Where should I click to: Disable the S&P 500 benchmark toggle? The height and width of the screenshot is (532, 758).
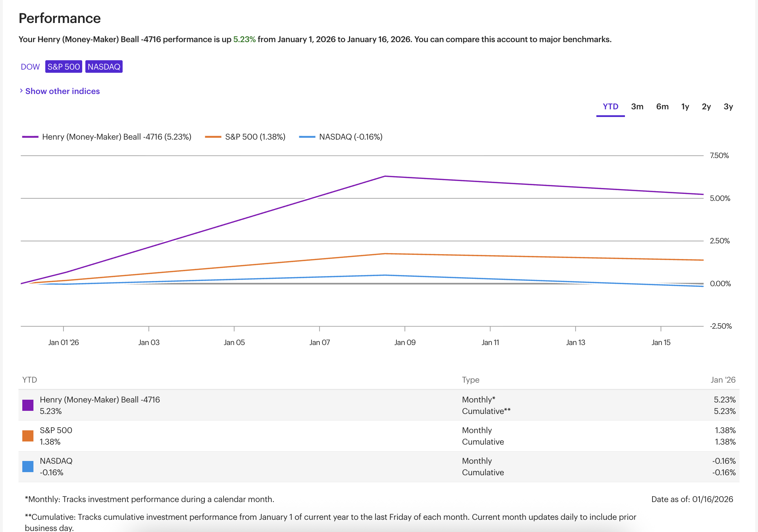point(64,67)
